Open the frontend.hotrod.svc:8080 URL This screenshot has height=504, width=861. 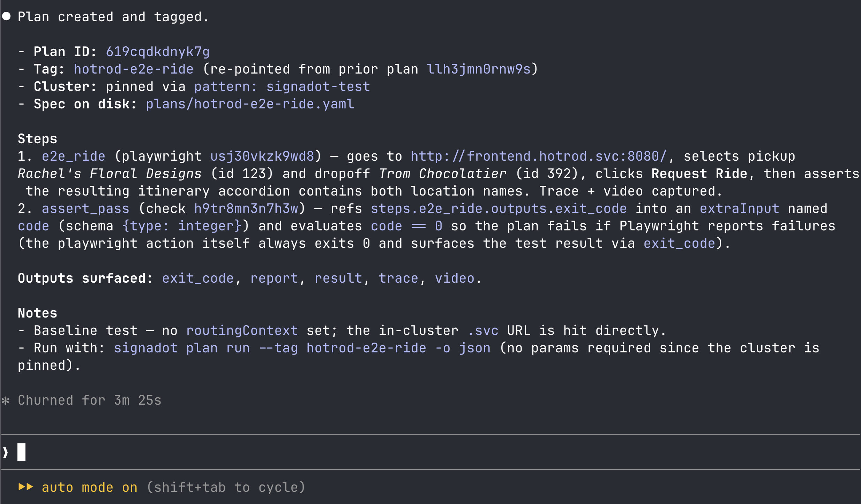[x=539, y=156]
